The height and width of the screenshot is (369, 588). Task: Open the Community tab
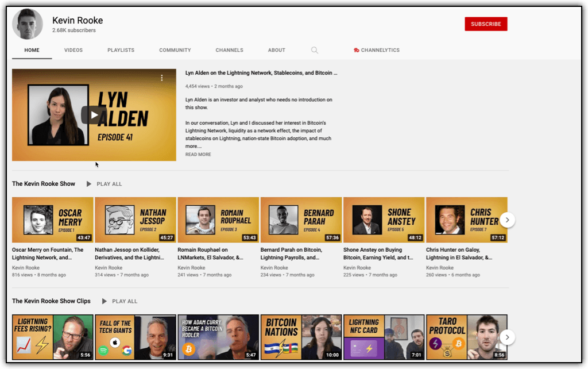175,51
